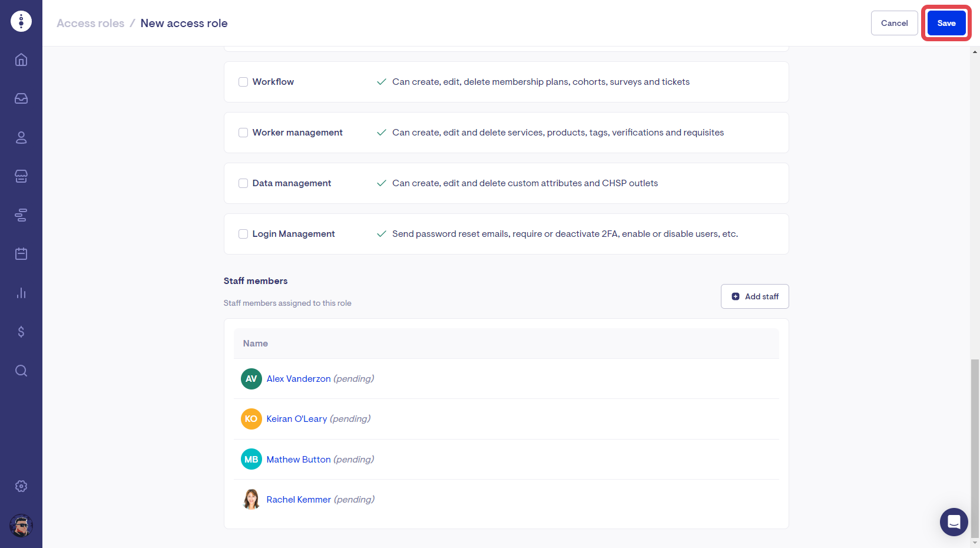Open the Billing dollar sign icon
The width and height of the screenshot is (980, 548).
21,332
